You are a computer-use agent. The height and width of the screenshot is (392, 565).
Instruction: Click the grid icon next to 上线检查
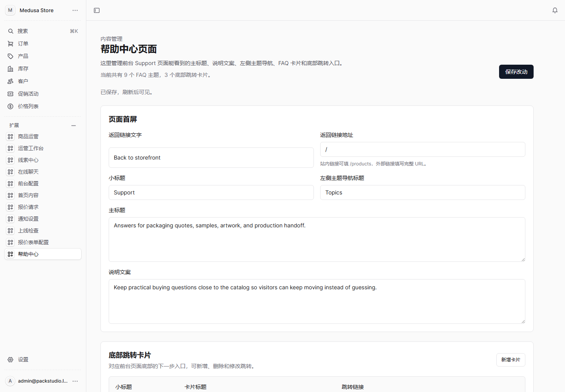[x=11, y=230]
